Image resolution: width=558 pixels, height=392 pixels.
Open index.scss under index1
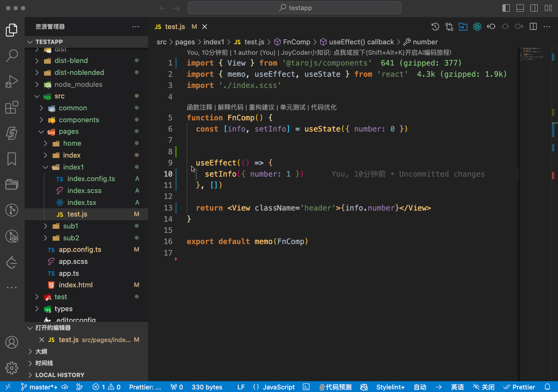pos(86,190)
